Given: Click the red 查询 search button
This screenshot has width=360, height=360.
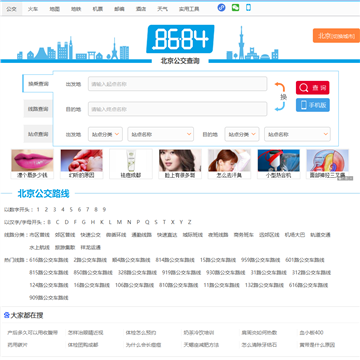Looking at the screenshot, I should 312,88.
